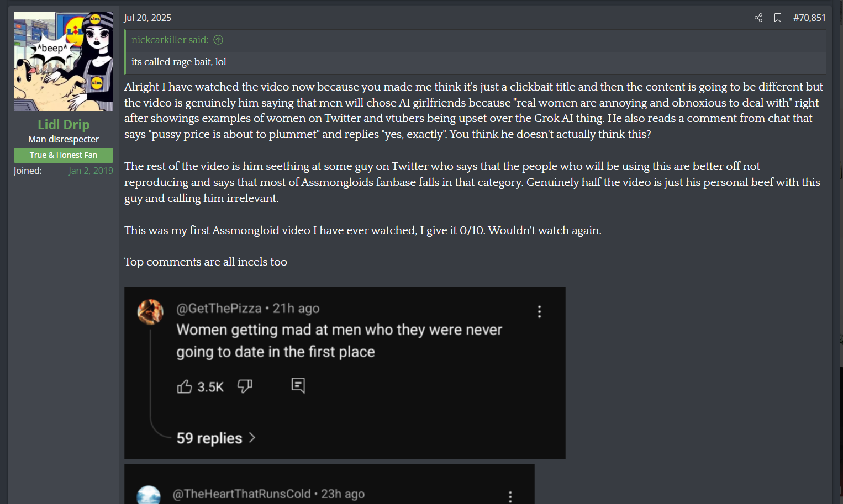Viewport: 843px width, 504px height.
Task: Open post number #70,851 permalink
Action: [809, 18]
